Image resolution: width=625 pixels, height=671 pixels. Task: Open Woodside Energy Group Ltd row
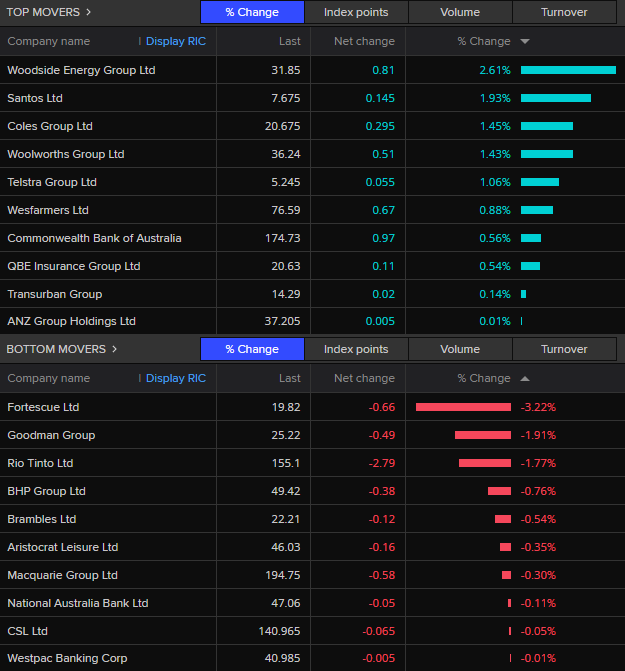click(x=81, y=70)
